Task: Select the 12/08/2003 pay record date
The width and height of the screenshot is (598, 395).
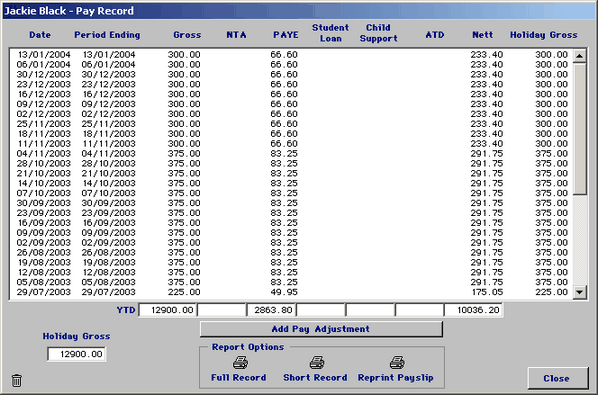Action: click(x=44, y=273)
